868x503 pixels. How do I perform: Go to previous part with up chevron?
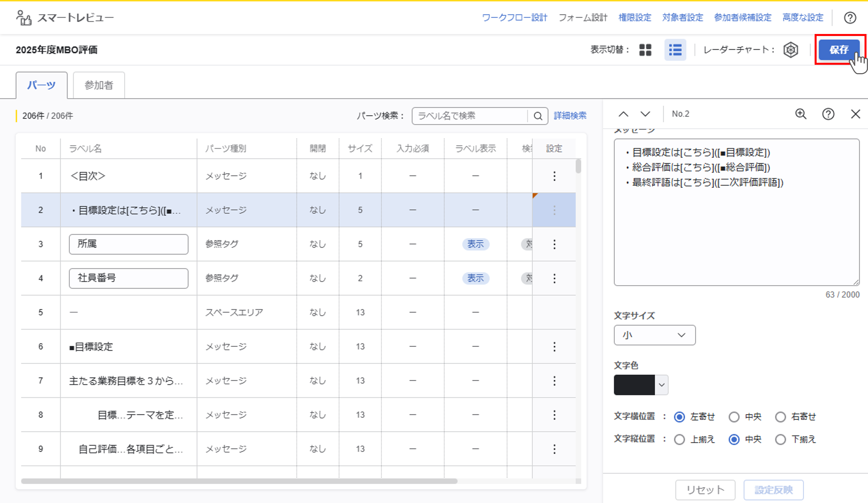tap(623, 114)
